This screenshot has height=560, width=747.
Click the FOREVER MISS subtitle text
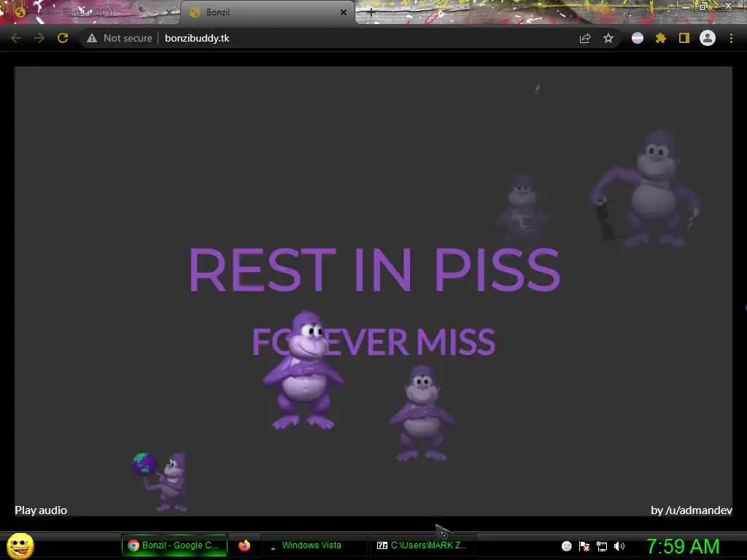pos(373,342)
